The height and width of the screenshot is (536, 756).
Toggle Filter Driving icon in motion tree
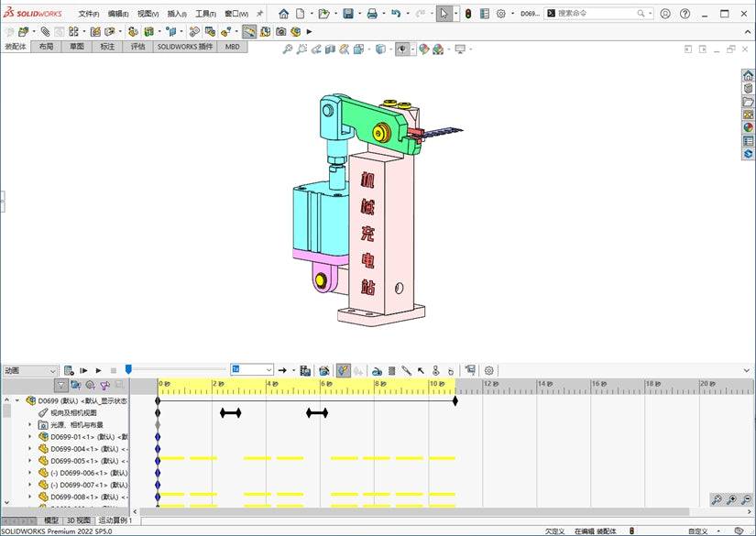pyautogui.click(x=90, y=385)
